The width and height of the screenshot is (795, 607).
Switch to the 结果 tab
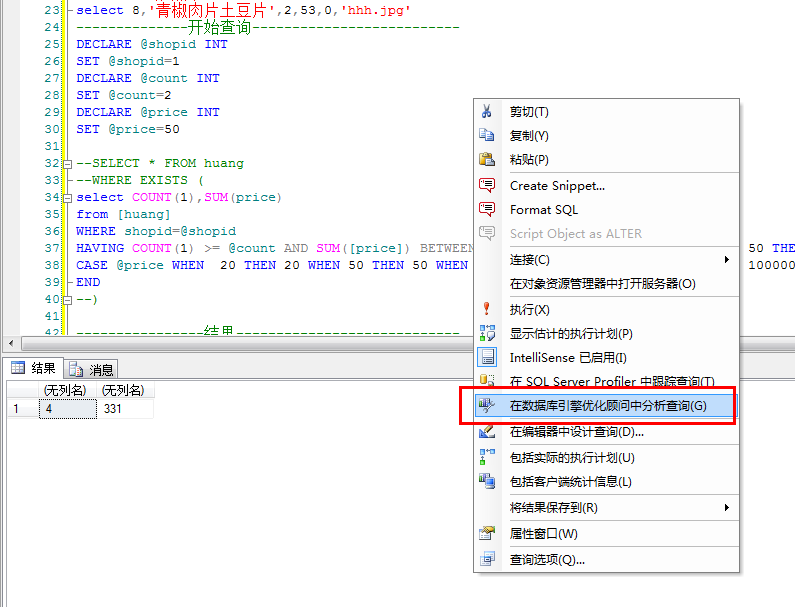[33, 368]
